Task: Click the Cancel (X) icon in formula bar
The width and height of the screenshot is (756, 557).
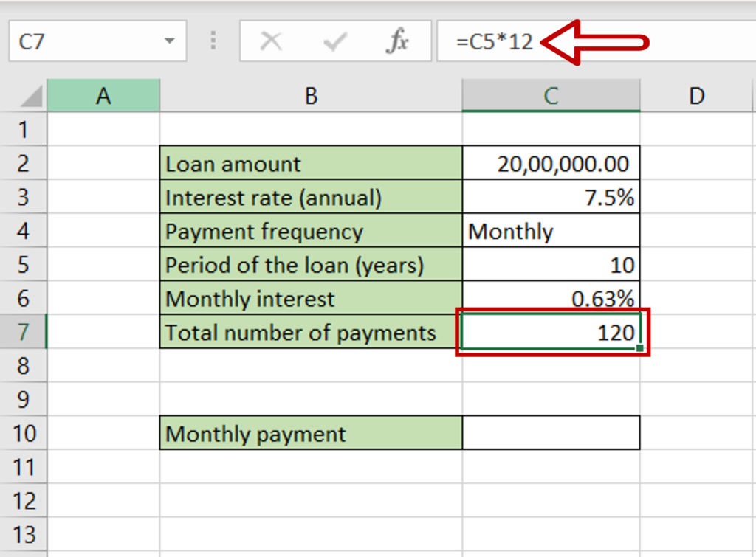Action: pos(271,41)
